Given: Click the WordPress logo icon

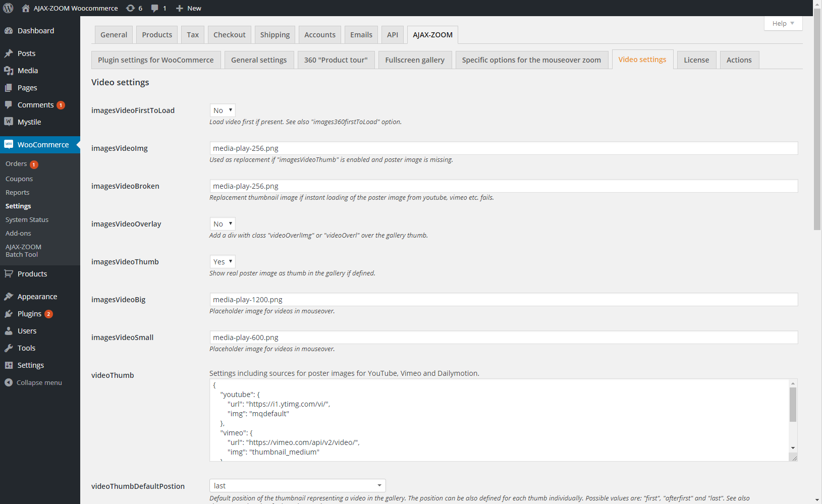Looking at the screenshot, I should coord(8,8).
